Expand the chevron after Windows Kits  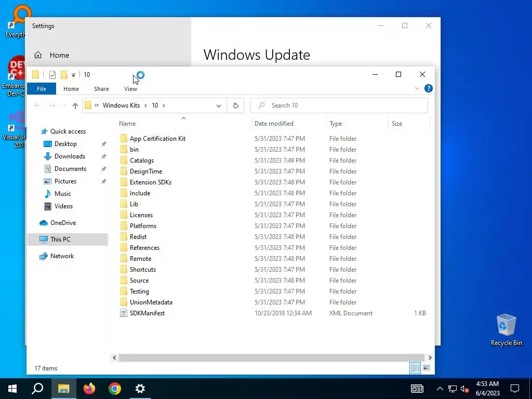(x=145, y=105)
